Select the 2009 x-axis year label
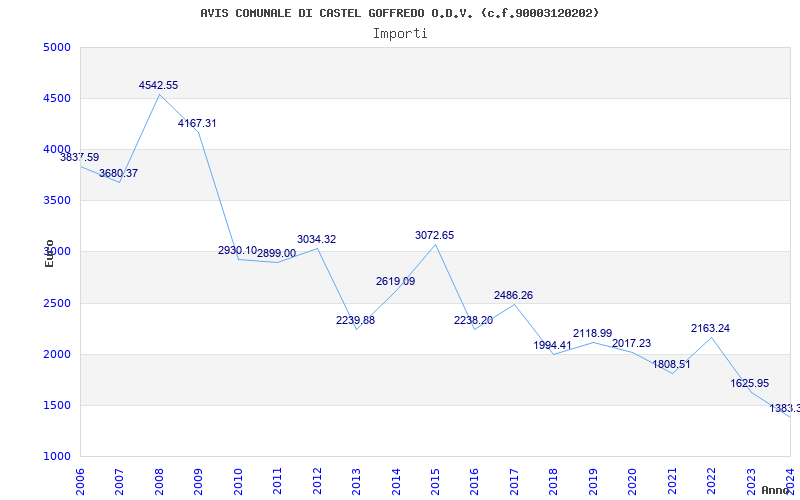Image resolution: width=800 pixels, height=500 pixels. pos(198,481)
